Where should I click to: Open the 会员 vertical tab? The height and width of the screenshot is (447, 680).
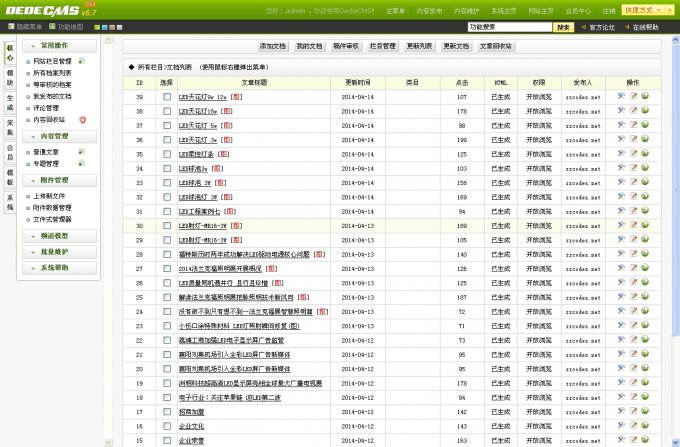coord(10,152)
